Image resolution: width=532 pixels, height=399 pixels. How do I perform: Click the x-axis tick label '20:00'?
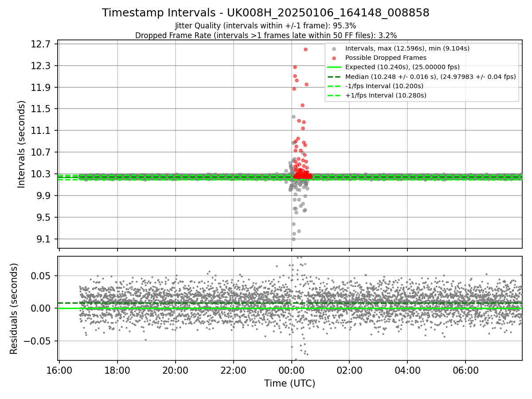(x=176, y=370)
